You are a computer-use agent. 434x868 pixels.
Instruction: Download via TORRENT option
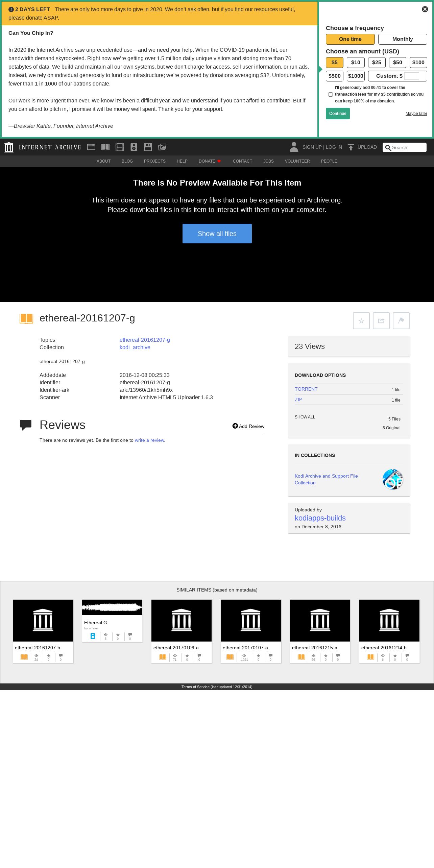pos(306,389)
